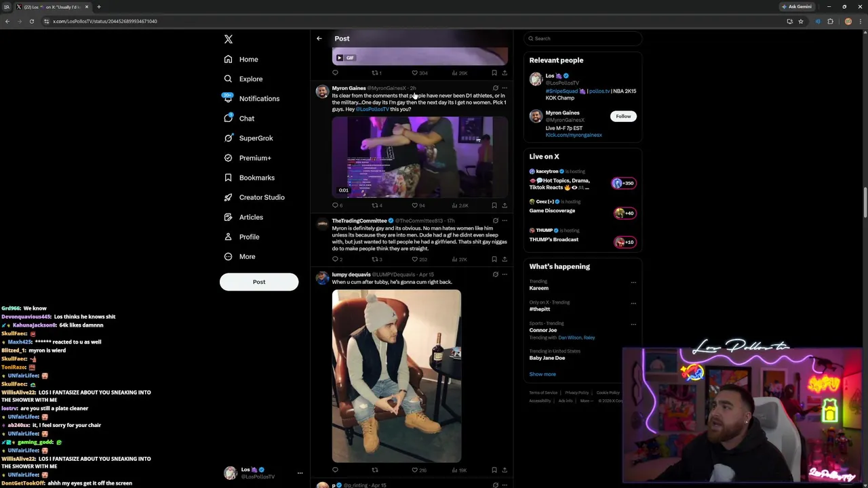The height and width of the screenshot is (488, 868).
Task: Bookmark Myron Gaines post
Action: point(494,205)
